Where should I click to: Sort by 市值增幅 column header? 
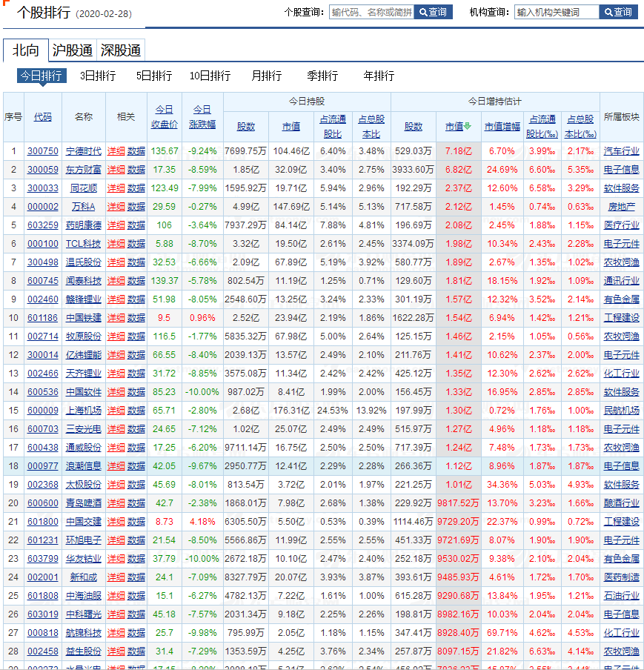click(502, 127)
